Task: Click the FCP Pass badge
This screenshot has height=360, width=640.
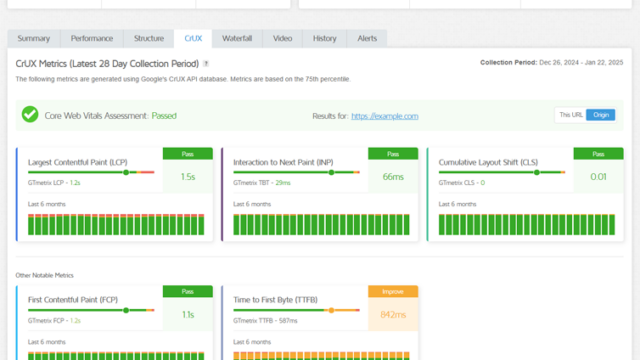Action: point(188,291)
